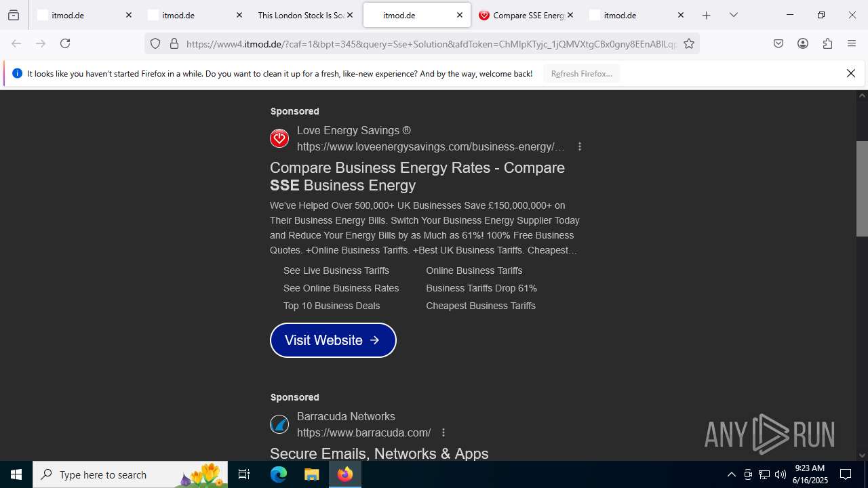Screen dimensions: 868x488
Task: Open Online Business Tariffs link
Action: 474,270
